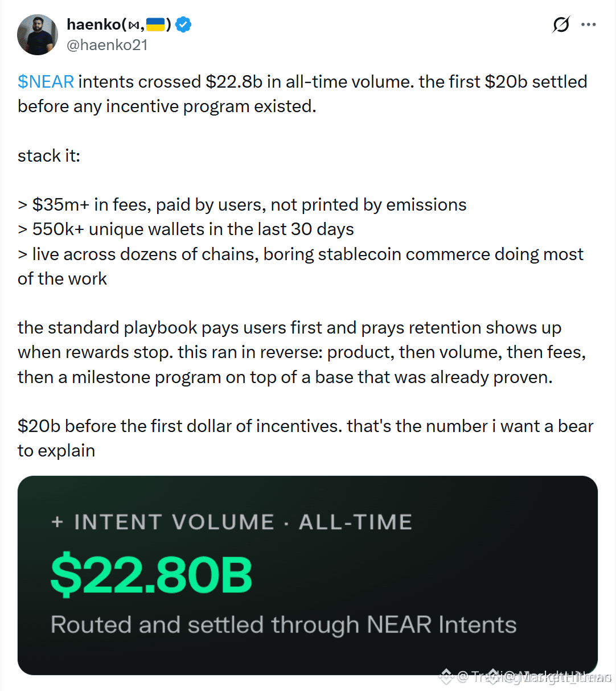Click the '$35m+ in fees' bullet line
This screenshot has height=691, width=616.
[242, 204]
